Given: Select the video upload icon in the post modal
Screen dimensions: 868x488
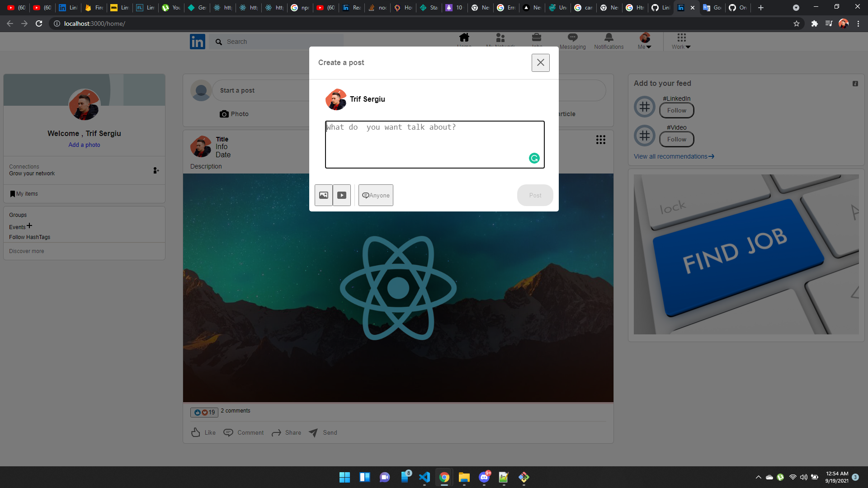Looking at the screenshot, I should pyautogui.click(x=342, y=195).
